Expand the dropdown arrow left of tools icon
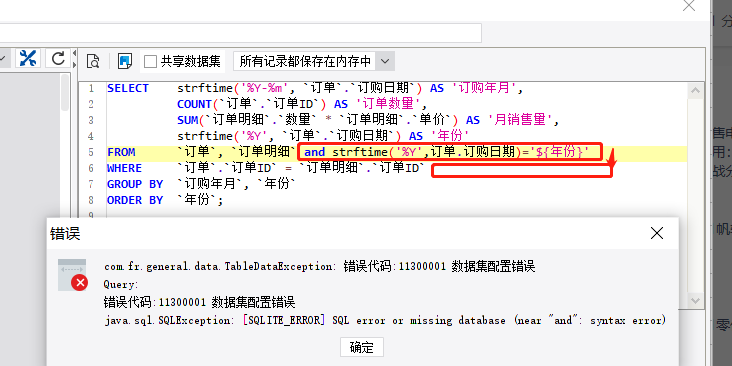The width and height of the screenshot is (732, 366). [3, 58]
